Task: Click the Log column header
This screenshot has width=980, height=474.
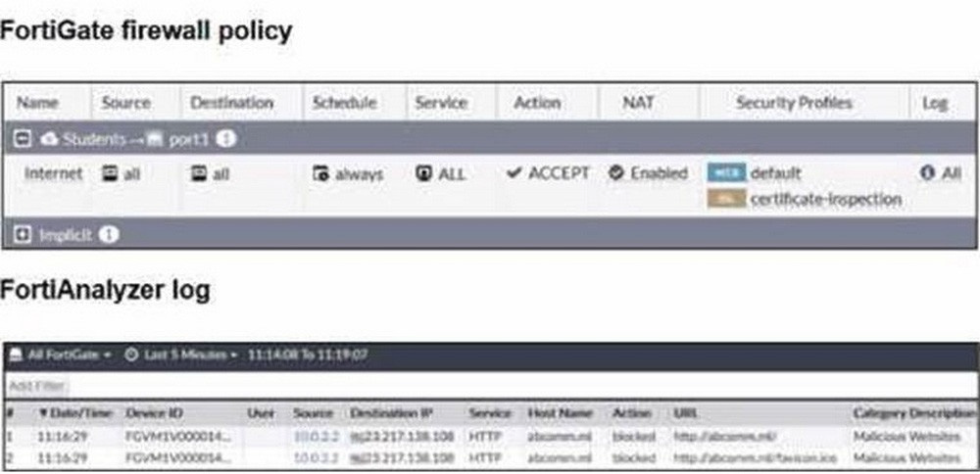Action: coord(936,103)
